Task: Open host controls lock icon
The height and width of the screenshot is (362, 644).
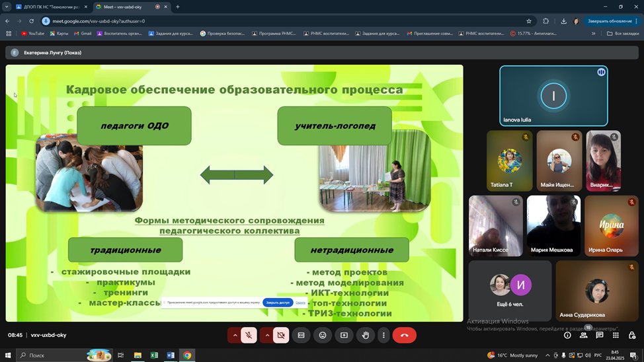Action: [x=631, y=336]
